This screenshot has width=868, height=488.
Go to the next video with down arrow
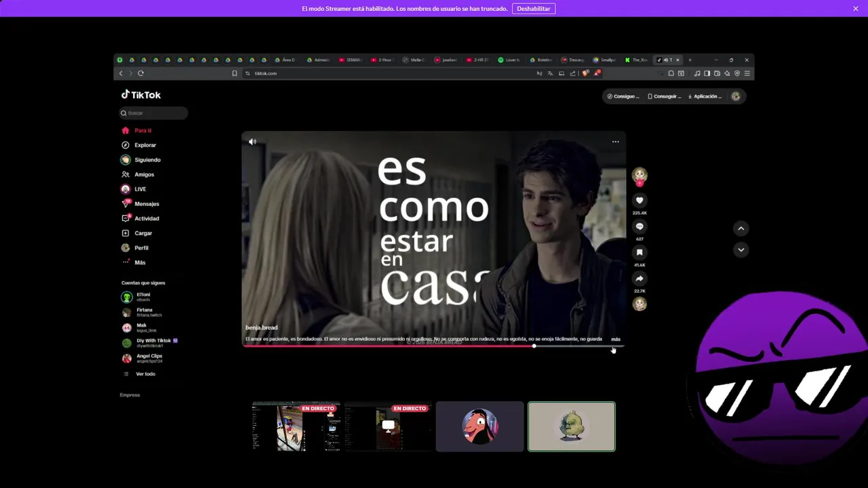[741, 250]
